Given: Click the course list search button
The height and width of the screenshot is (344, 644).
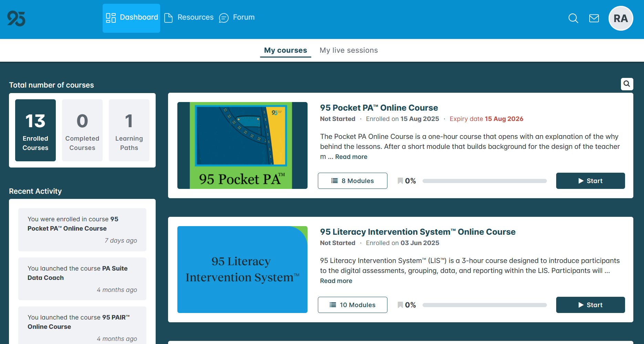Looking at the screenshot, I should pyautogui.click(x=627, y=84).
